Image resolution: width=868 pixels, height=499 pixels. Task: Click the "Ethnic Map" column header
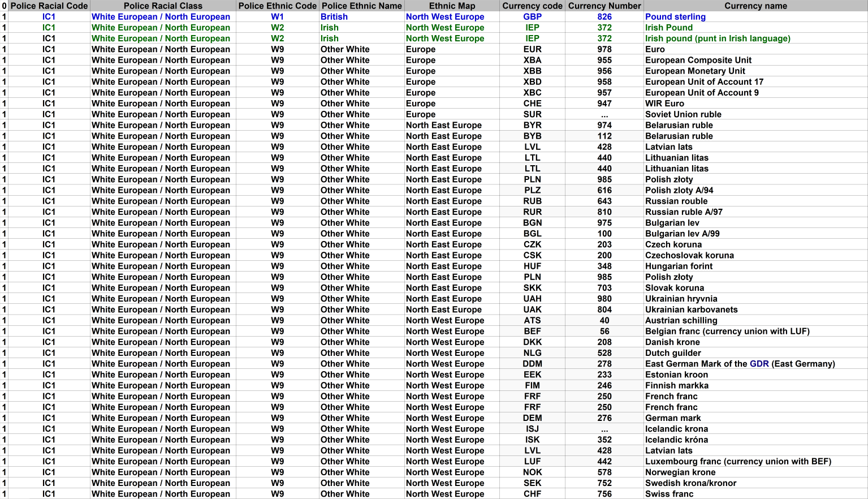click(x=452, y=6)
